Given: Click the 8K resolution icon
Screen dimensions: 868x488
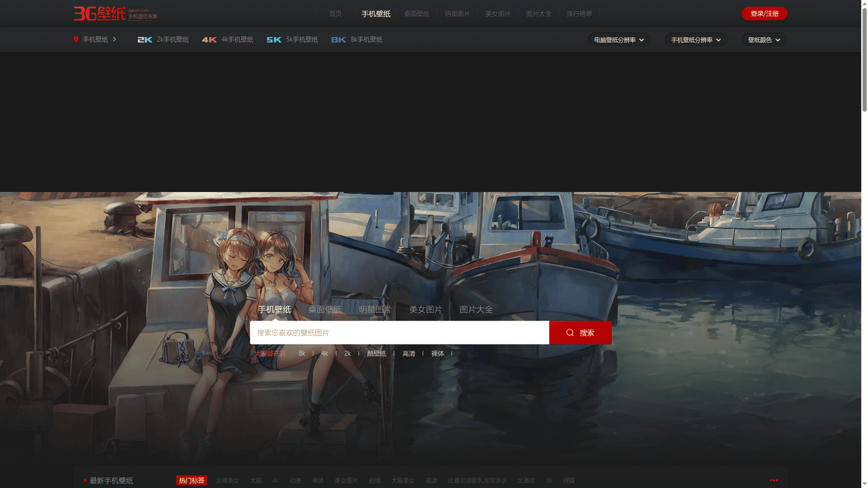Looking at the screenshot, I should click(339, 40).
